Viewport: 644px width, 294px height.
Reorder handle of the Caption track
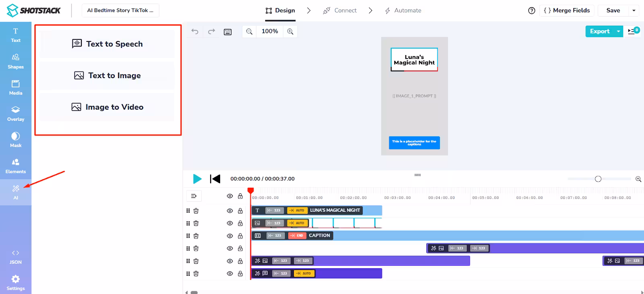pos(188,236)
